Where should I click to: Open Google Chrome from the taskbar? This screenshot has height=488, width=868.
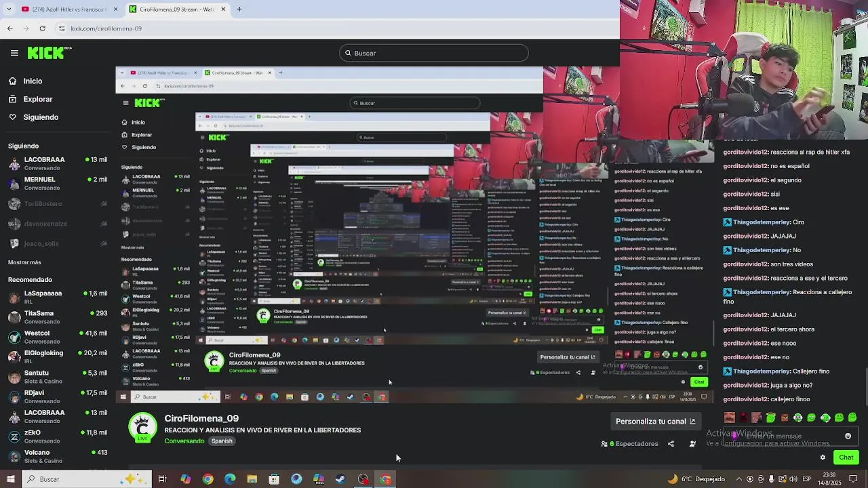pyautogui.click(x=208, y=479)
